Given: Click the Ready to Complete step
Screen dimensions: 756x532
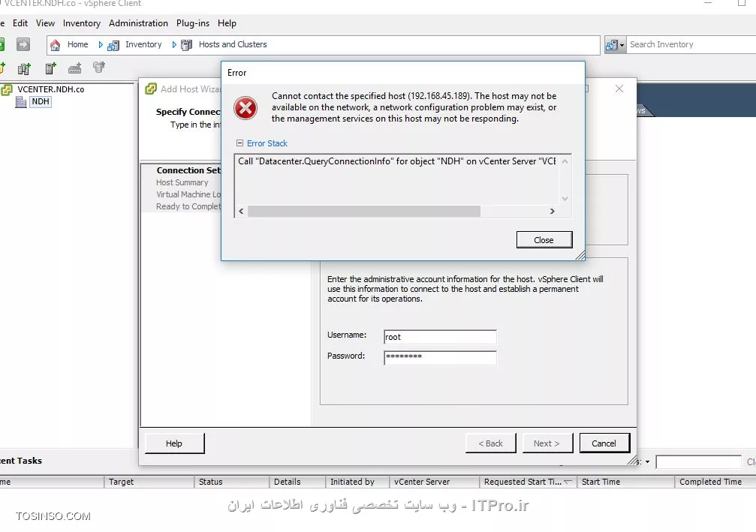Looking at the screenshot, I should (x=188, y=206).
